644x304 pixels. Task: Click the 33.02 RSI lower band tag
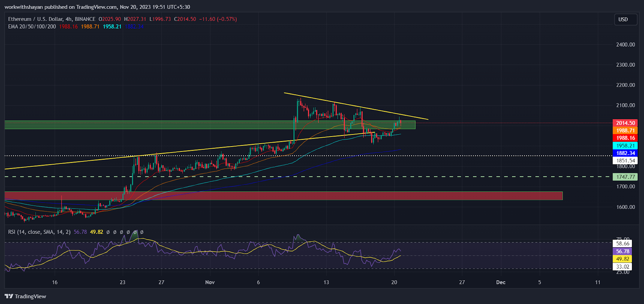click(x=622, y=267)
